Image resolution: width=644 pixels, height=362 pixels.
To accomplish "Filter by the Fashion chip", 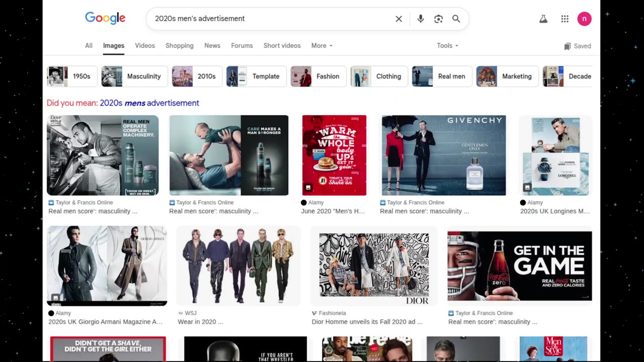I will coord(318,76).
